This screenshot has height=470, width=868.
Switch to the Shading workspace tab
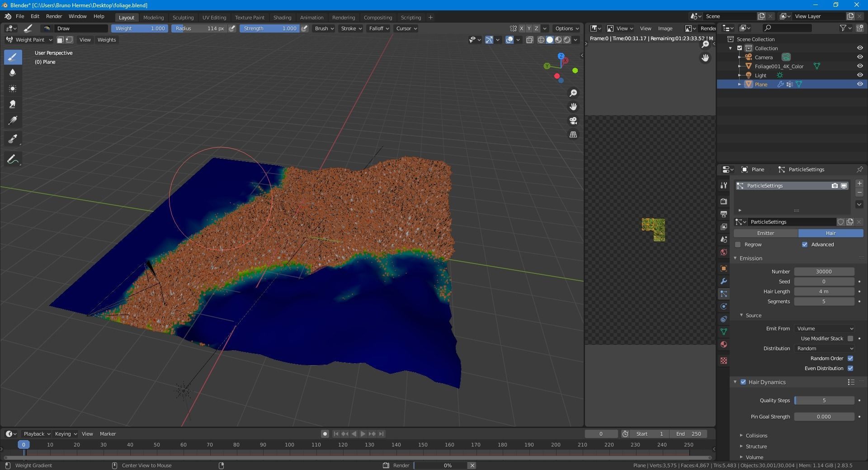[282, 18]
